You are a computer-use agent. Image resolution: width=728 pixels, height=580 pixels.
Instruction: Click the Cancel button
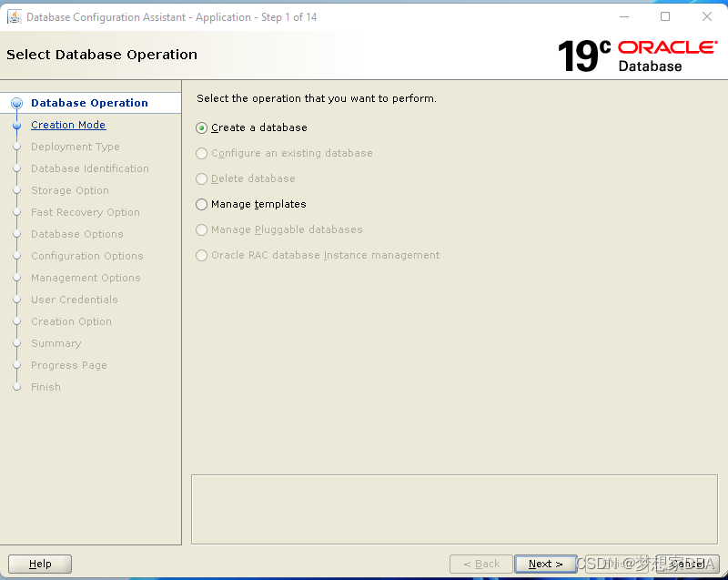click(x=688, y=564)
